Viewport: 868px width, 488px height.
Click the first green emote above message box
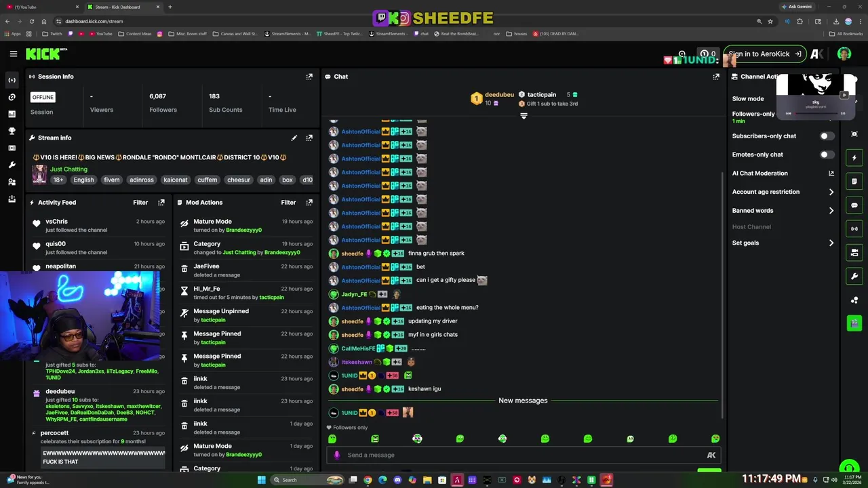[x=332, y=439]
